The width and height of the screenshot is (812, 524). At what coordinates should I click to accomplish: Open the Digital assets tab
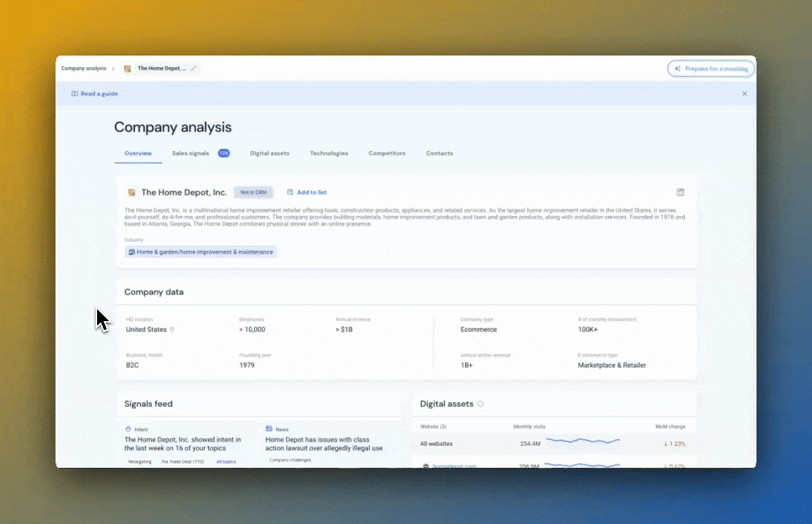click(x=269, y=153)
